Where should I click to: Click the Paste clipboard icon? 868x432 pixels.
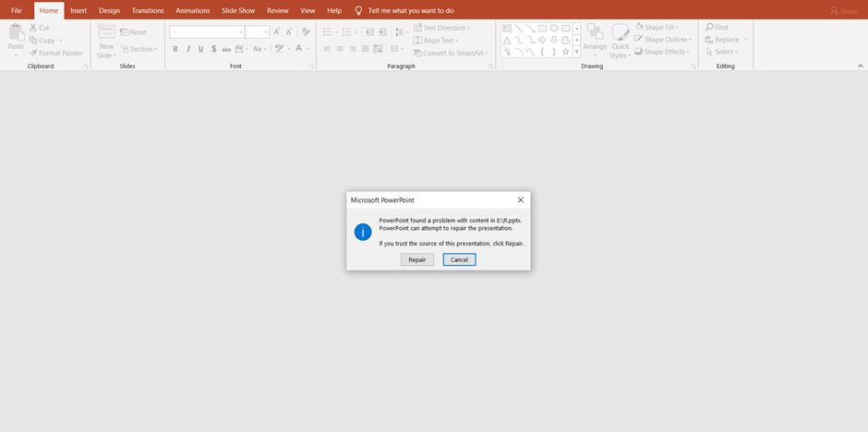[16, 33]
